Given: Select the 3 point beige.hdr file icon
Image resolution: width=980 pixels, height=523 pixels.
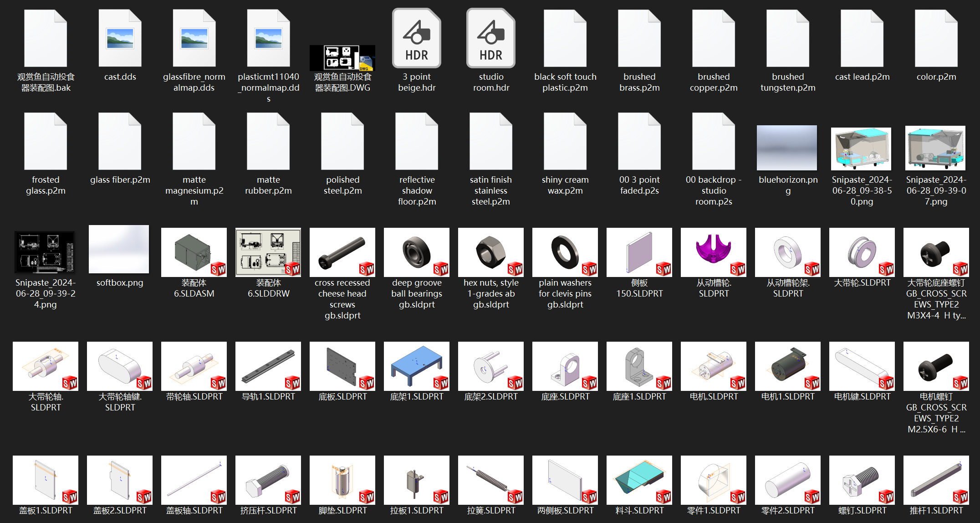Looking at the screenshot, I should point(416,39).
